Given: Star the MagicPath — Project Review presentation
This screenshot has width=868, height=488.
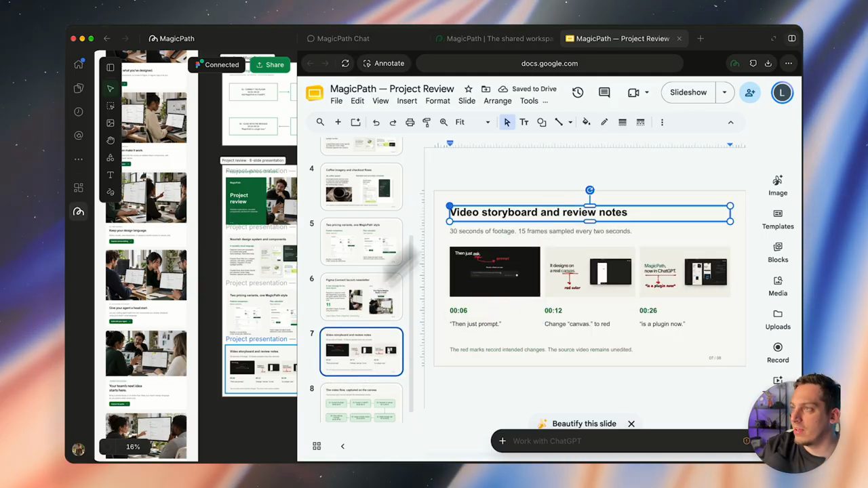Looking at the screenshot, I should tap(468, 89).
